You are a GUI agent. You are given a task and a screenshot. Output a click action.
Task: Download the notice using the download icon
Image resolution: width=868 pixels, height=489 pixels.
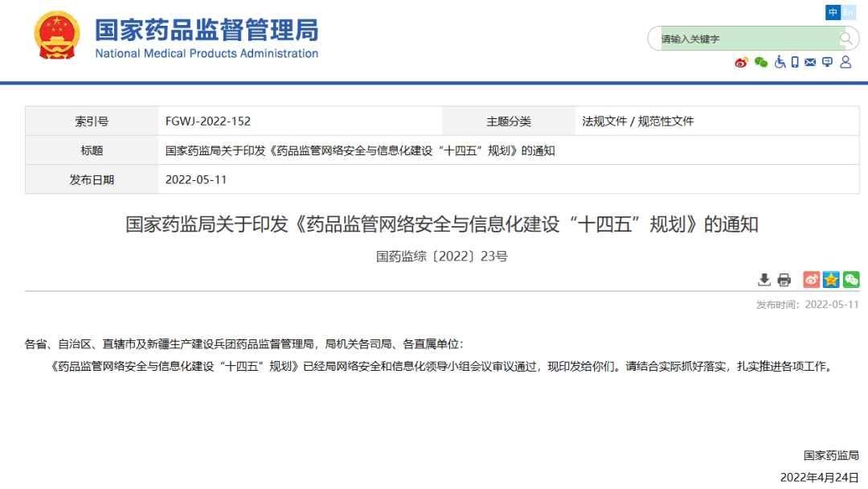click(764, 280)
